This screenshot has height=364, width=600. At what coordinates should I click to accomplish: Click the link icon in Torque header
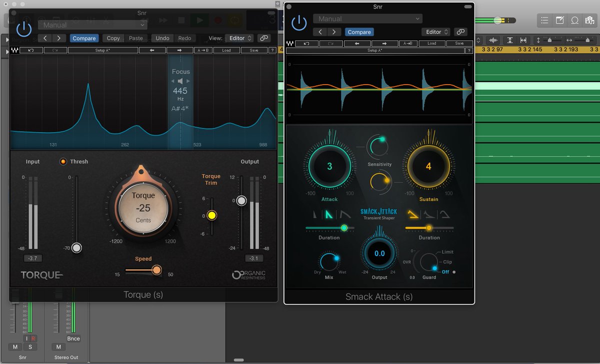[x=263, y=38]
